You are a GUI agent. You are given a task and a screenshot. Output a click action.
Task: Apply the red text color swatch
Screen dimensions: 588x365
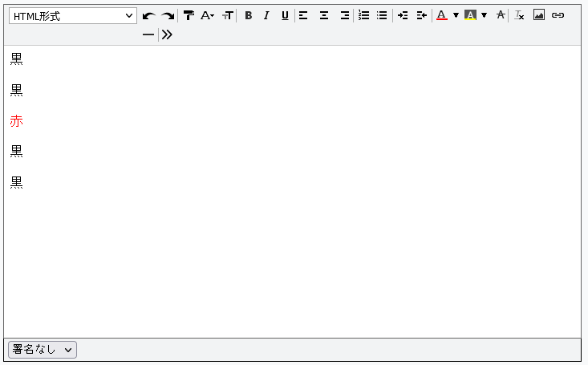442,15
